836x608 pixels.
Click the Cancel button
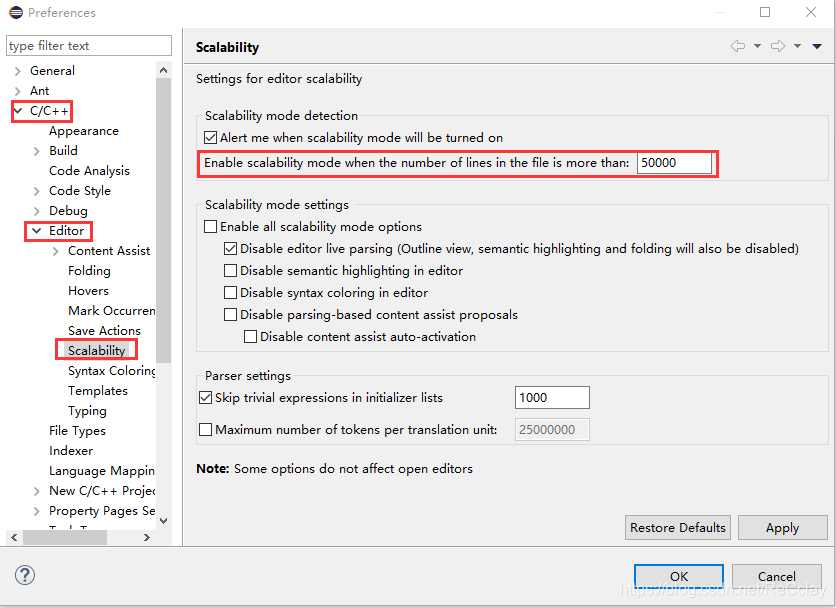(x=777, y=577)
